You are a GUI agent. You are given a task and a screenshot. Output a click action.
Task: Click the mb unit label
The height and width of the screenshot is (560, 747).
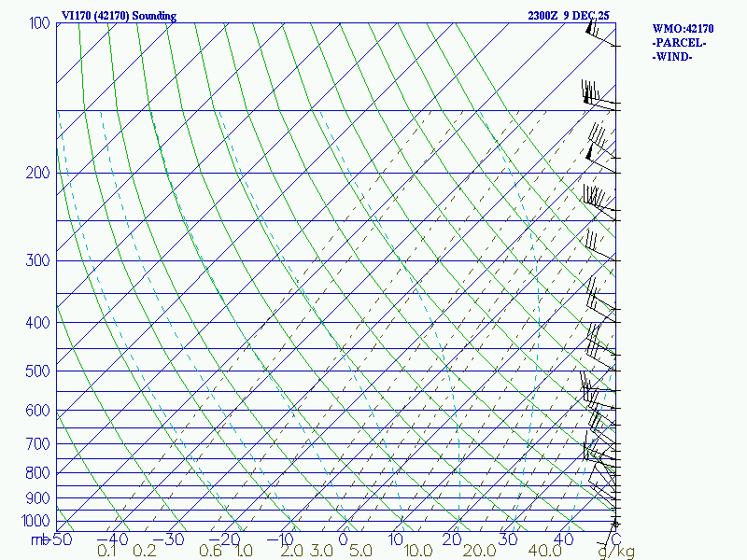[x=40, y=540]
